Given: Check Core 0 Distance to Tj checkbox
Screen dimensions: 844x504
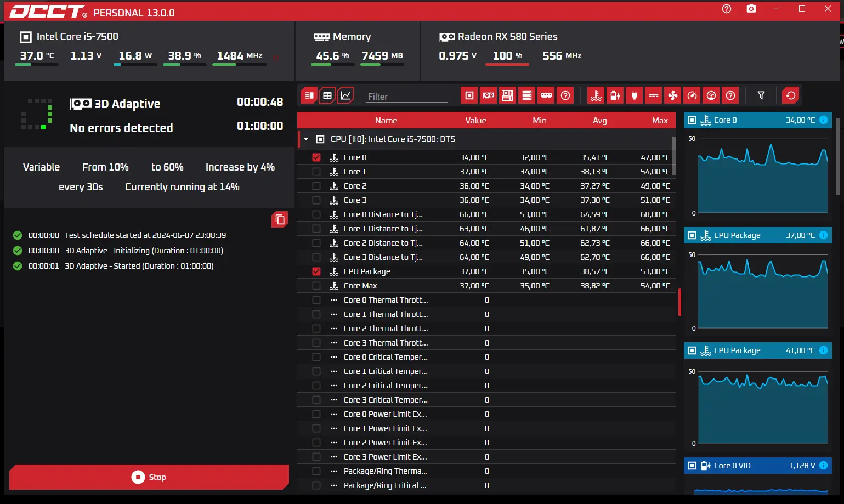Looking at the screenshot, I should 316,214.
